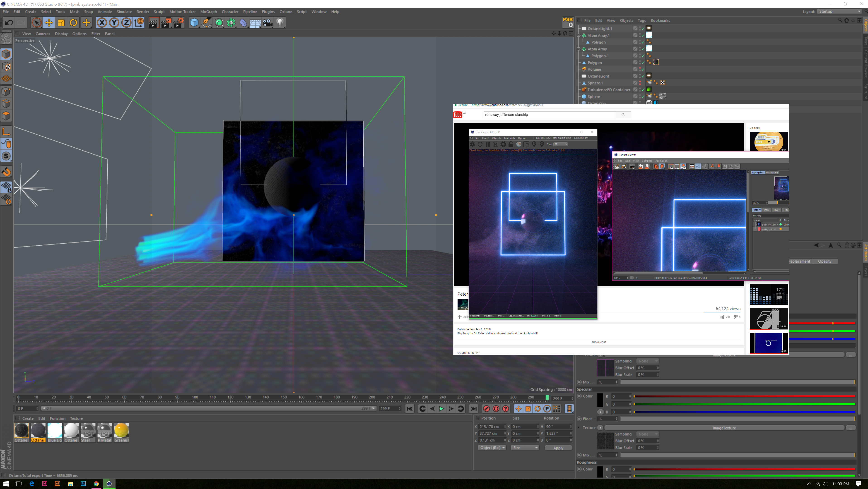Select the Rotate tool

(73, 23)
